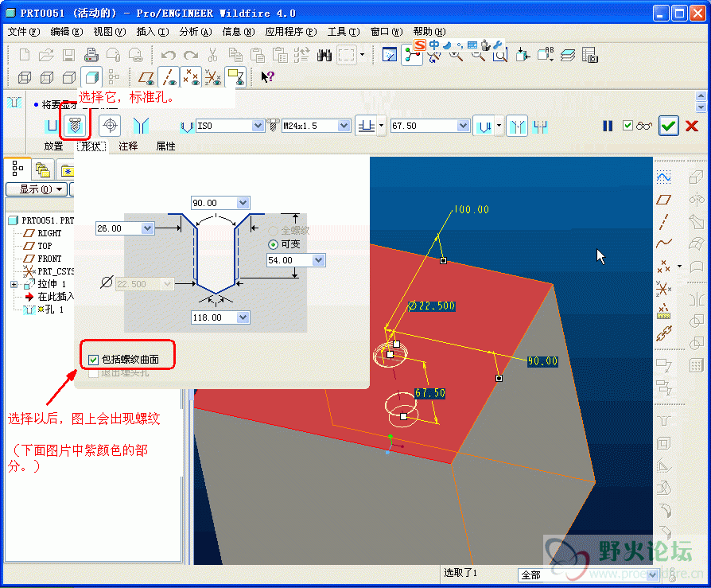711x588 pixels.
Task: Click the layer tree tab icon
Action: [x=43, y=170]
